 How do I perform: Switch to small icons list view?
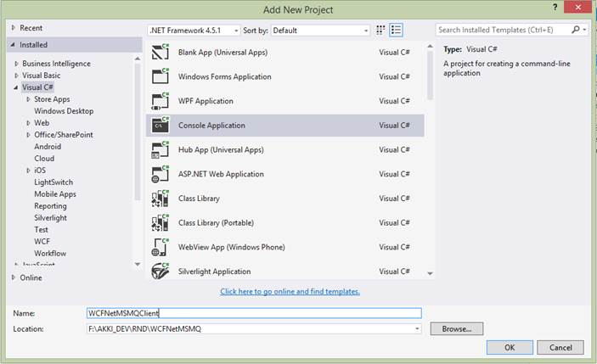coord(397,30)
